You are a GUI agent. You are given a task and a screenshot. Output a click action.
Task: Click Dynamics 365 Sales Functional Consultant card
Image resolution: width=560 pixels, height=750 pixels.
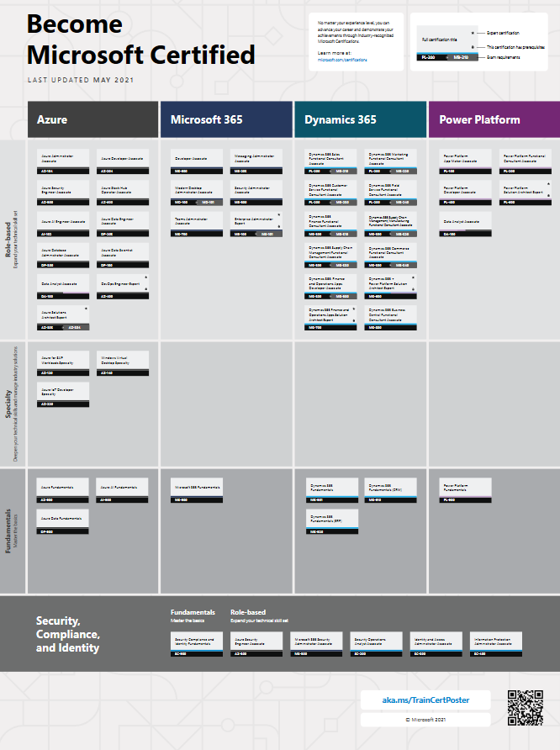pos(330,161)
